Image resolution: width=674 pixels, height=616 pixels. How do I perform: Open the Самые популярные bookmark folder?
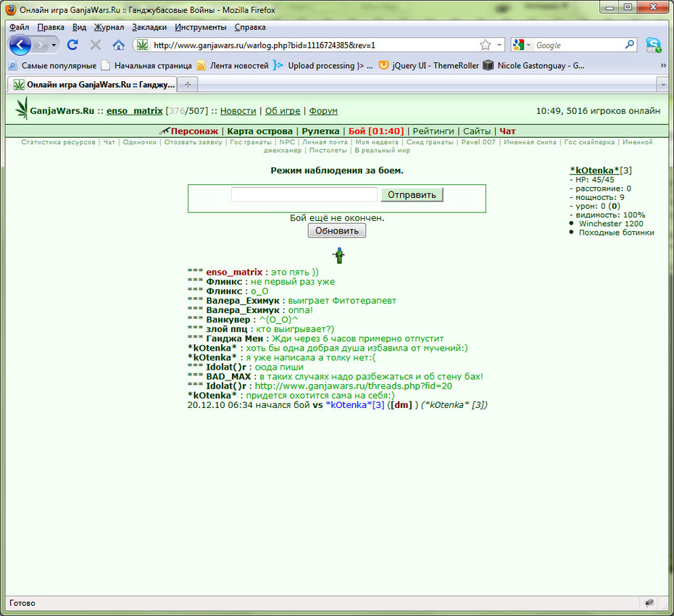(x=52, y=65)
